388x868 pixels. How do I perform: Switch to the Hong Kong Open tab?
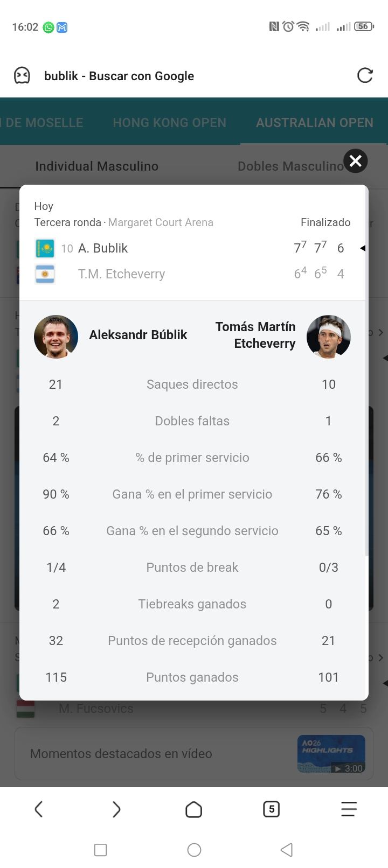tap(169, 123)
